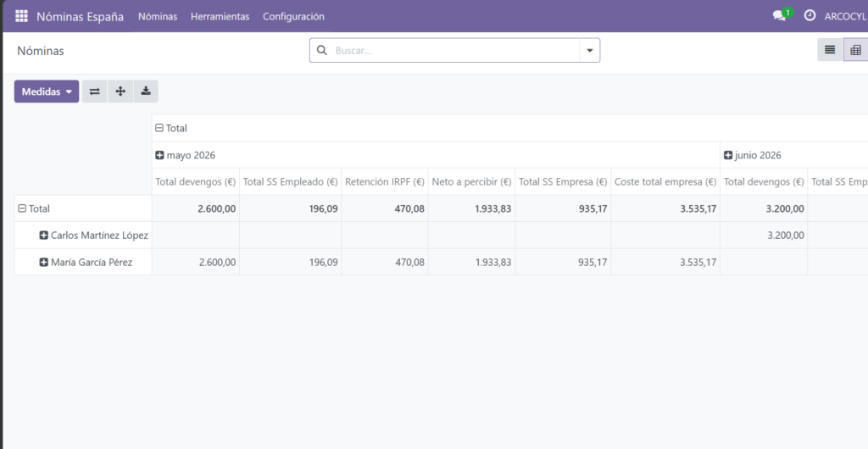Click the Nóminas España app title
This screenshot has width=868, height=449.
[81, 17]
